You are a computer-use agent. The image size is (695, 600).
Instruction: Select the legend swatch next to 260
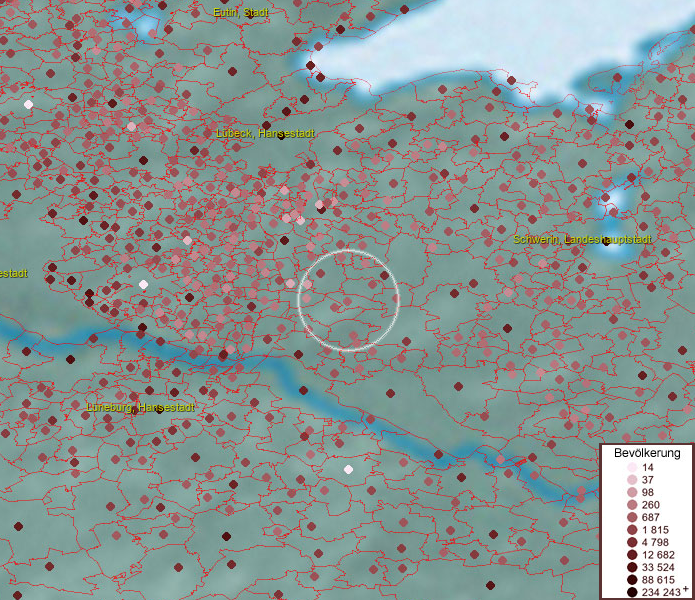coord(632,505)
